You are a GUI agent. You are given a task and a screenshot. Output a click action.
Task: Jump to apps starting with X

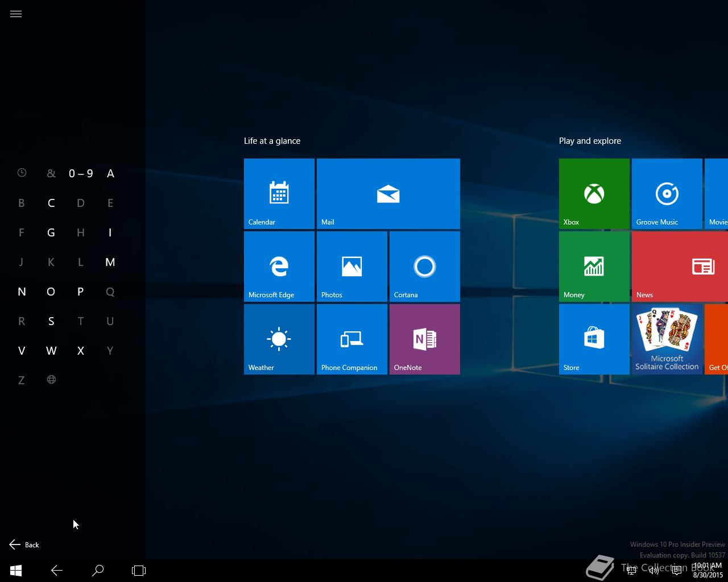[x=81, y=351]
